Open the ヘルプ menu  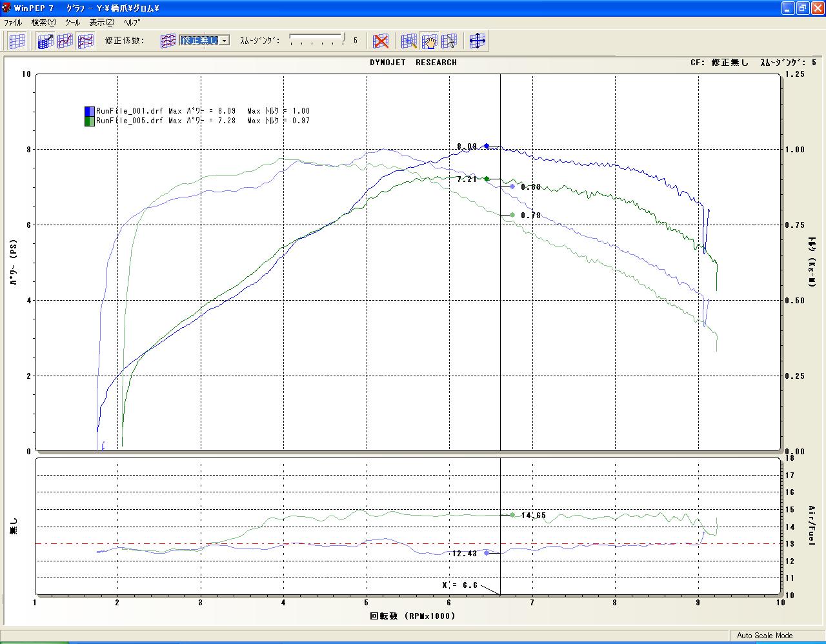pyautogui.click(x=132, y=23)
